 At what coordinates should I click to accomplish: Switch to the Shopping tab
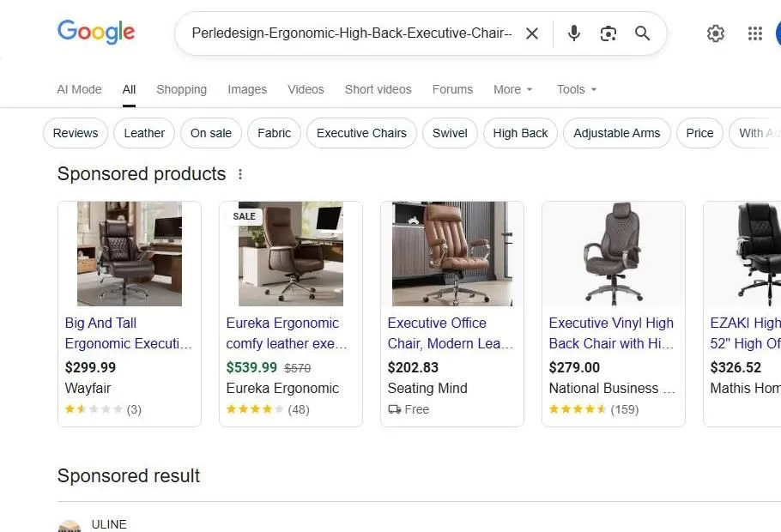click(181, 89)
